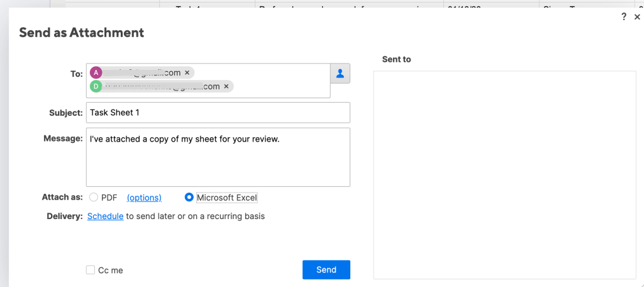Close the Send as Attachment dialog
644x287 pixels.
click(637, 17)
